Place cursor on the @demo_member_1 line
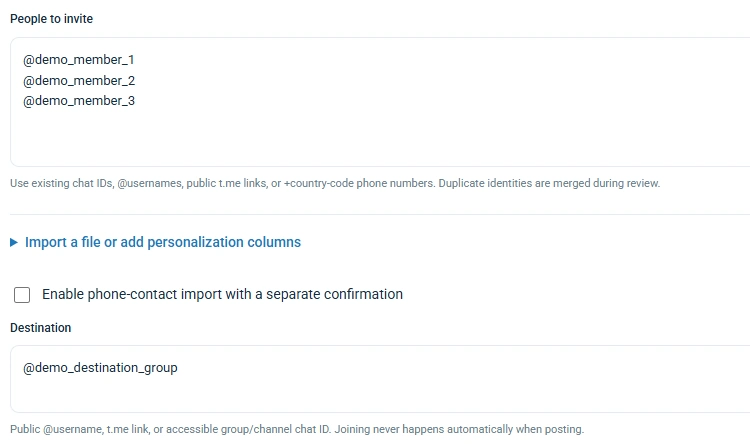 coord(79,60)
